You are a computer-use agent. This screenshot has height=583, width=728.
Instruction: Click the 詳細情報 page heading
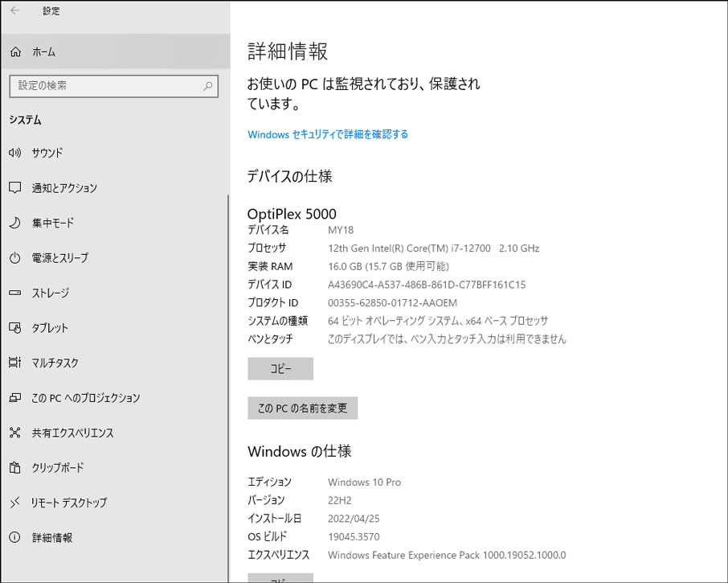coord(288,51)
